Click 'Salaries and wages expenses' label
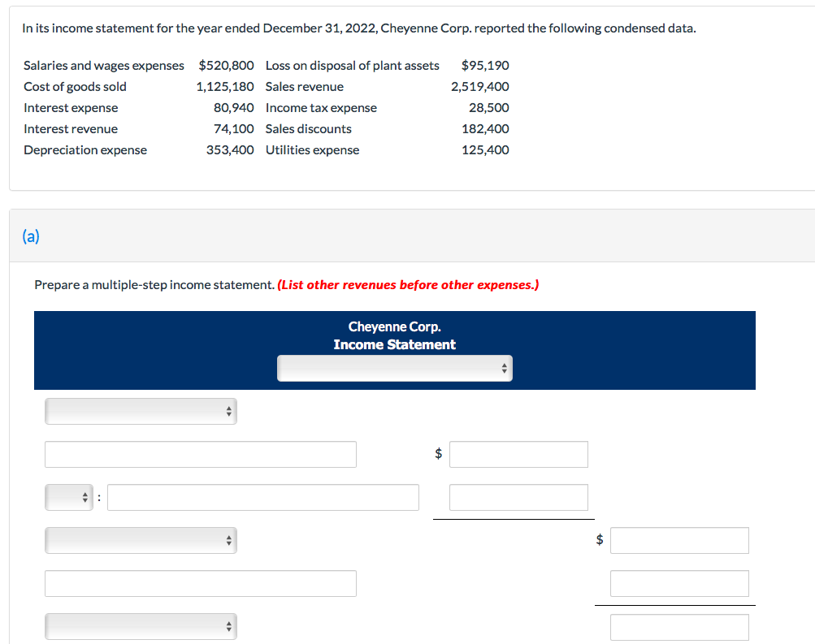This screenshot has height=644, width=815. click(x=104, y=66)
